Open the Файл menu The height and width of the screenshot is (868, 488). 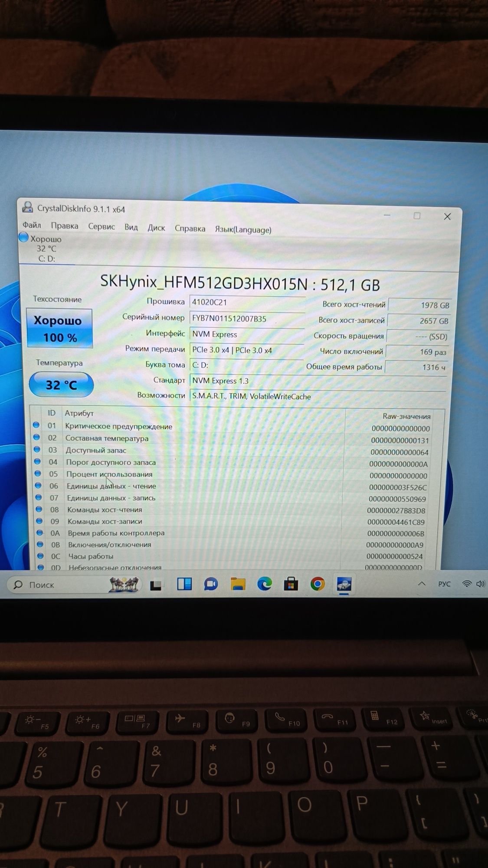(32, 225)
